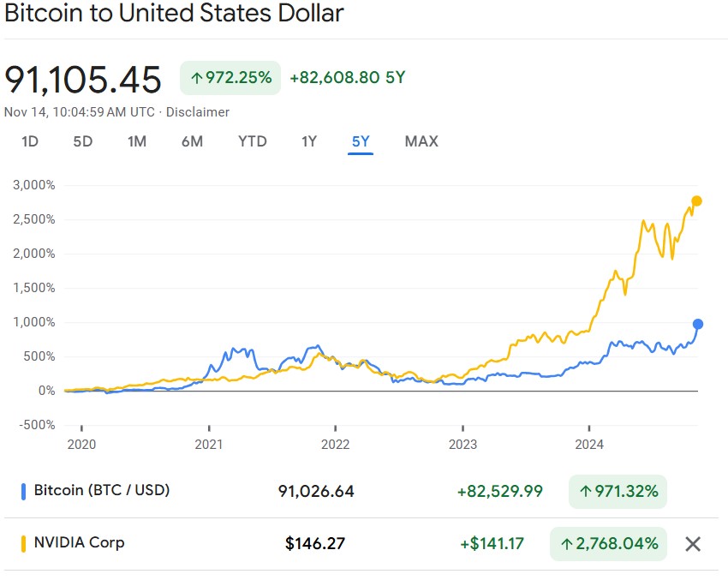Click the green up-arrow 972.25% badge
Screen dimensions: 728x580
[230, 78]
